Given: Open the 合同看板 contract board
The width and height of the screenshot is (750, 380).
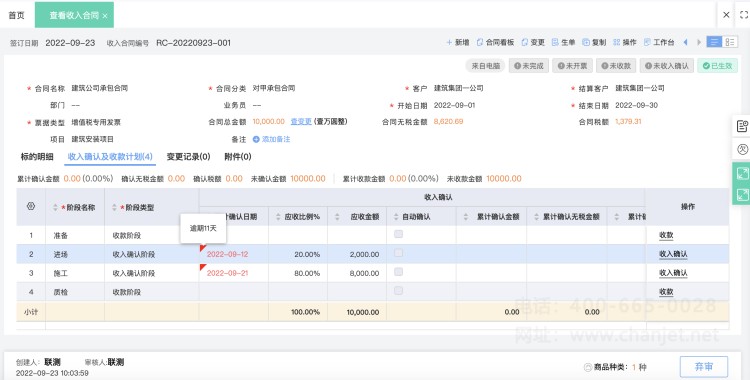Looking at the screenshot, I should [x=495, y=43].
